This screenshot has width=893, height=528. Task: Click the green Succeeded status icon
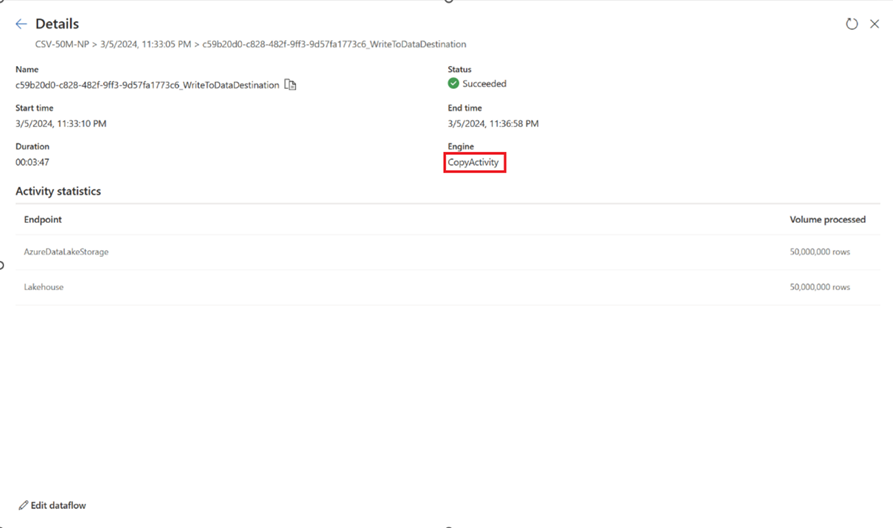pos(453,84)
